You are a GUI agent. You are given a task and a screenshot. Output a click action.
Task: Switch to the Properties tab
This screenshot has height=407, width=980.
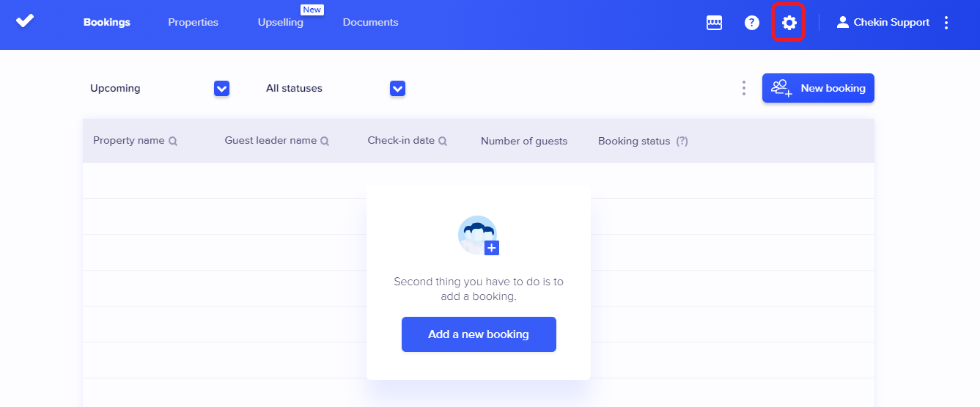point(193,23)
